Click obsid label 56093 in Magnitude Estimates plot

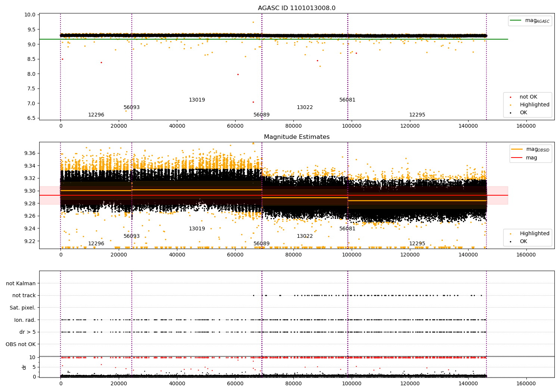[131, 236]
